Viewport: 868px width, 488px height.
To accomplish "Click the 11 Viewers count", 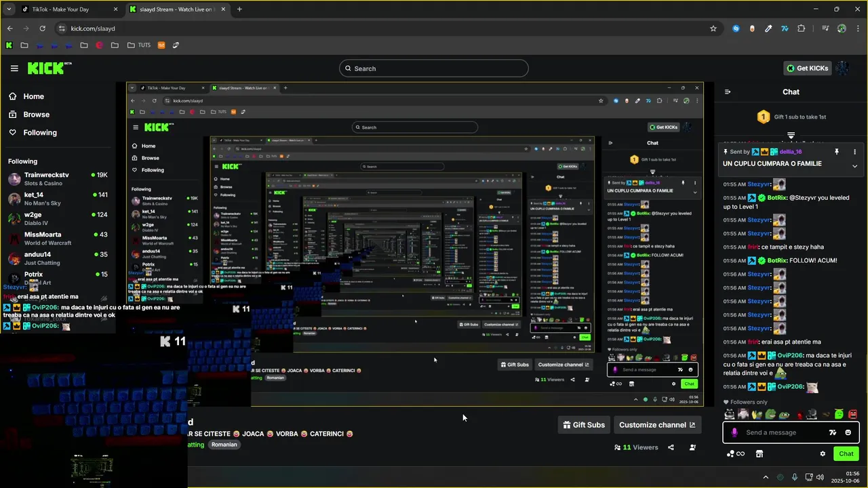I will [636, 447].
